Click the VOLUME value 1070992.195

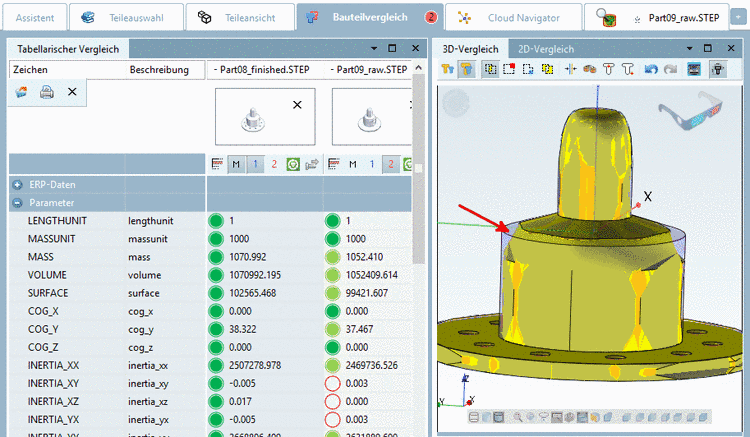(x=255, y=275)
